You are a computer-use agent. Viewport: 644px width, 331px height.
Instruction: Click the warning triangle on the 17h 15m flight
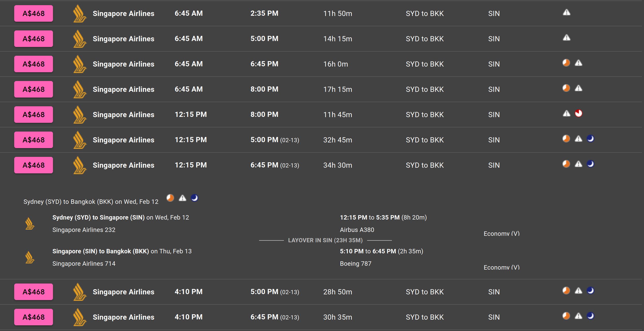point(578,88)
